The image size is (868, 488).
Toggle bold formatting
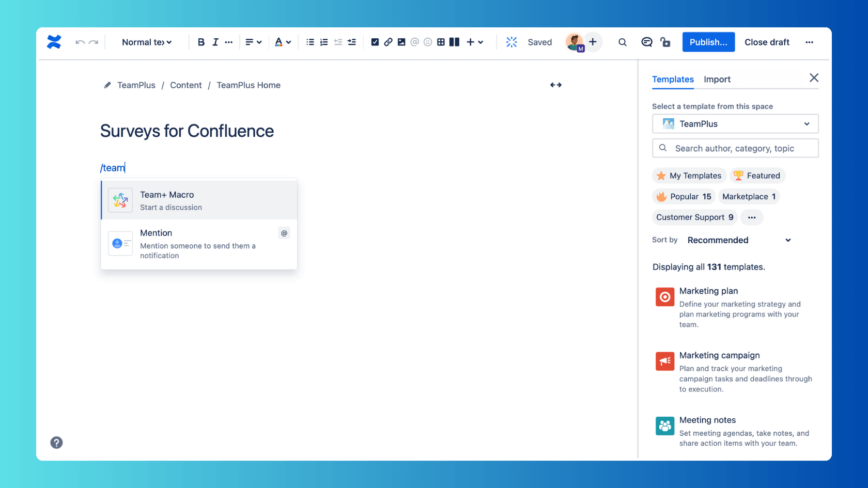pyautogui.click(x=201, y=42)
